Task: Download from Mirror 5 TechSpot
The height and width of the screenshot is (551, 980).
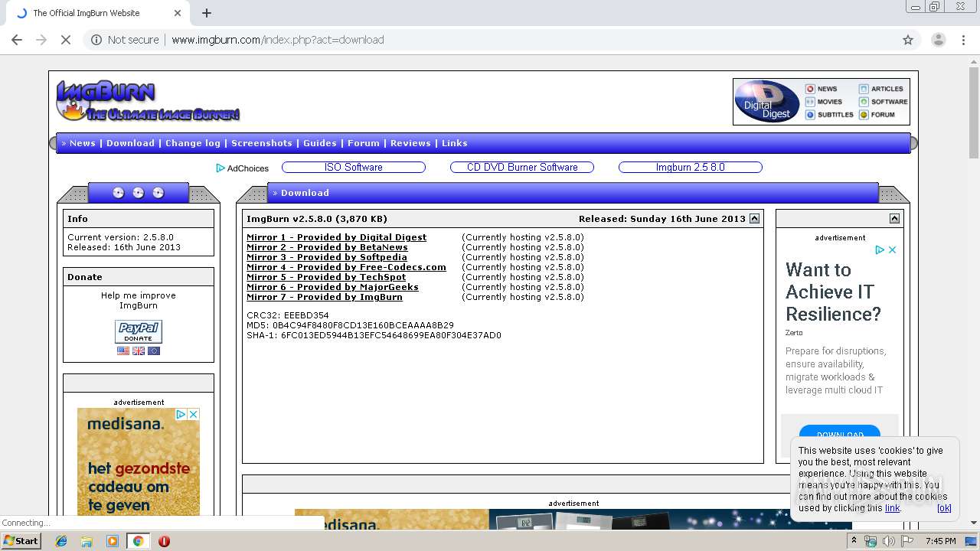Action: click(327, 277)
